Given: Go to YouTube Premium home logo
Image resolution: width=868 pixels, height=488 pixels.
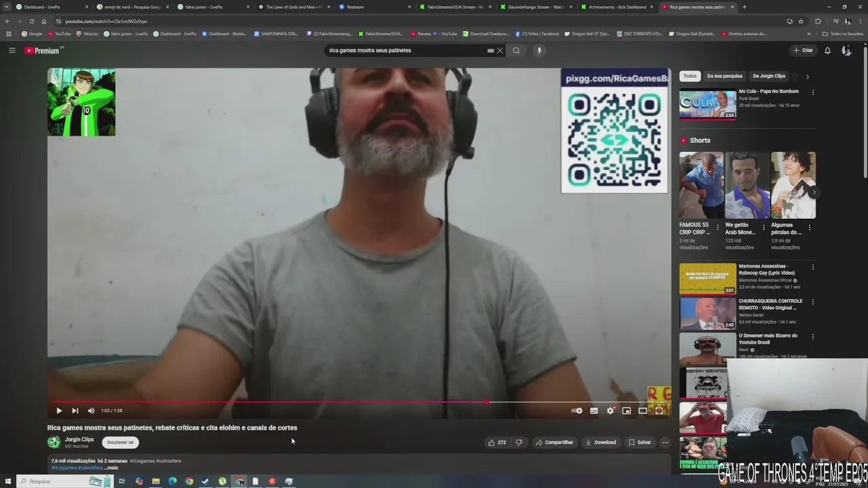Looking at the screenshot, I should [x=43, y=50].
